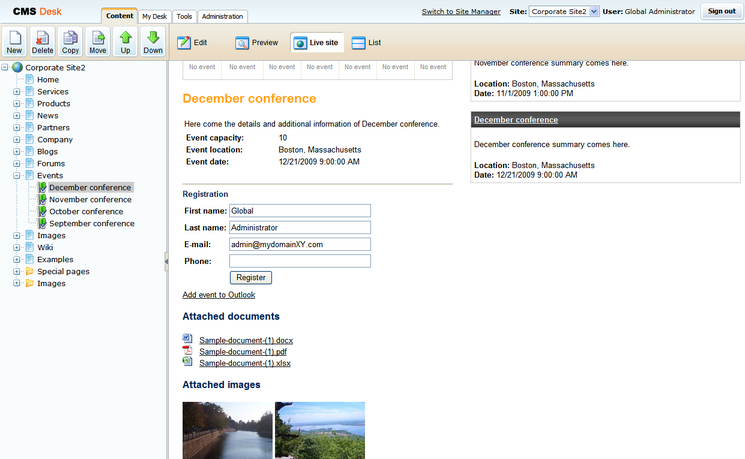The image size is (745, 459).
Task: Click the Move document icon
Action: (98, 42)
